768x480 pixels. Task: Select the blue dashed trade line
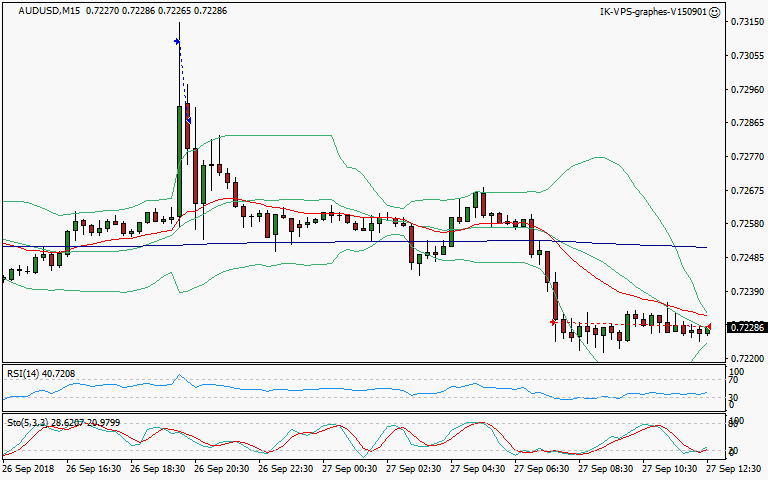(182, 80)
